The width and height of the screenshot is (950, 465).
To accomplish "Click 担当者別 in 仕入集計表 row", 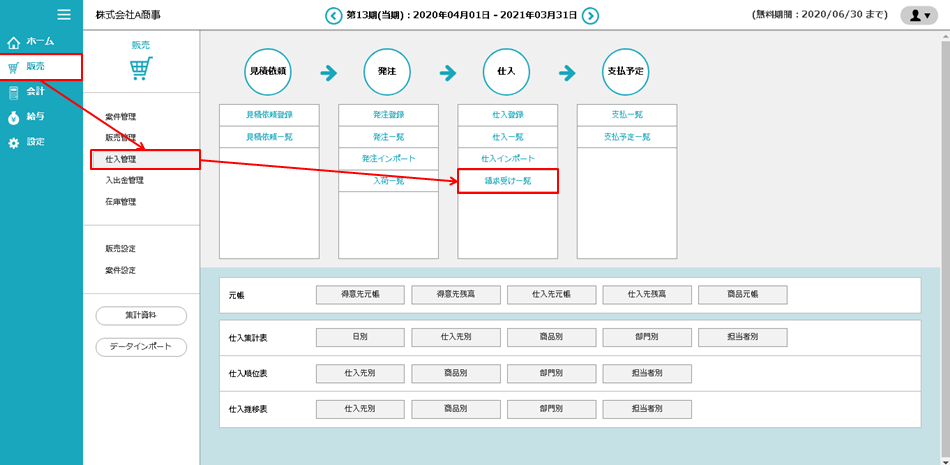I will coord(742,338).
